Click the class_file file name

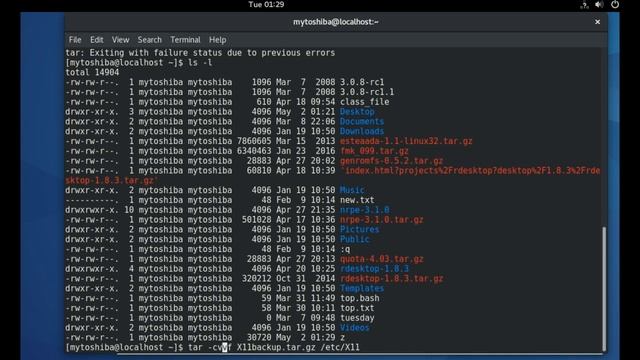(364, 102)
